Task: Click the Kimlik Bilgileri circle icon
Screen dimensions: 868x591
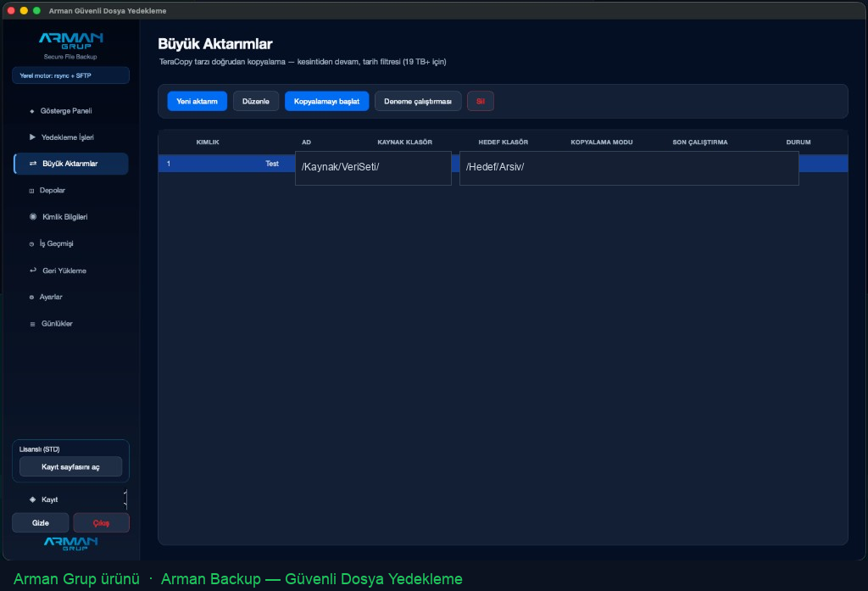Action: point(33,216)
